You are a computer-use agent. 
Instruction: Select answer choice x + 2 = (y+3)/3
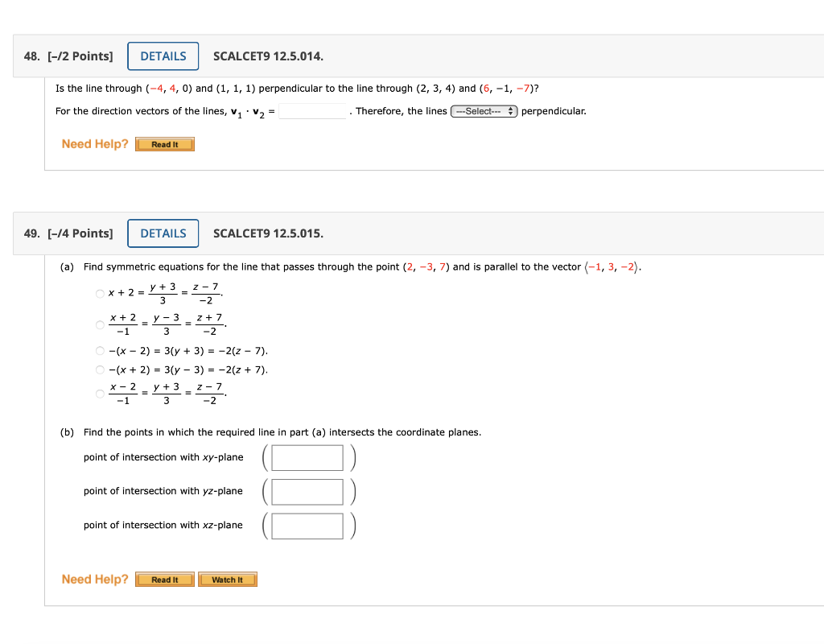pos(98,293)
